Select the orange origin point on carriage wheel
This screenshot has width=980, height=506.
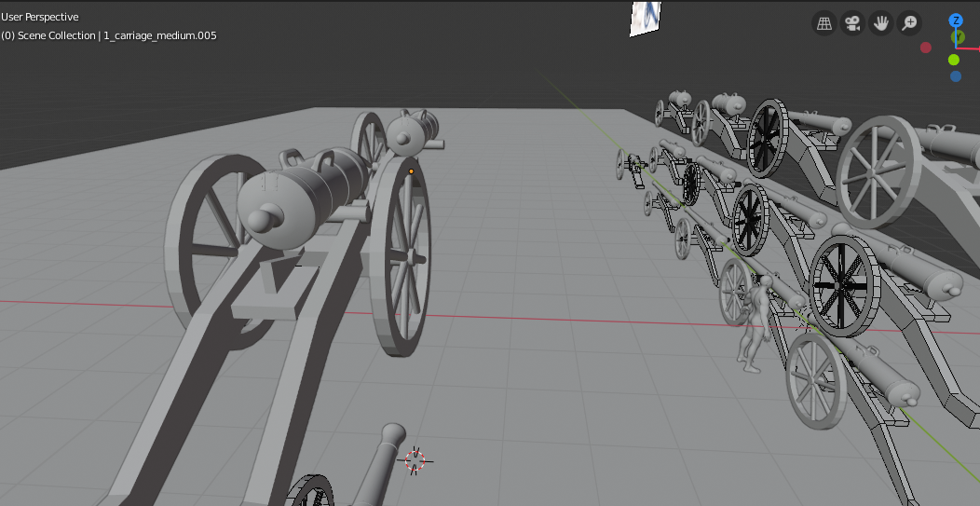point(411,171)
